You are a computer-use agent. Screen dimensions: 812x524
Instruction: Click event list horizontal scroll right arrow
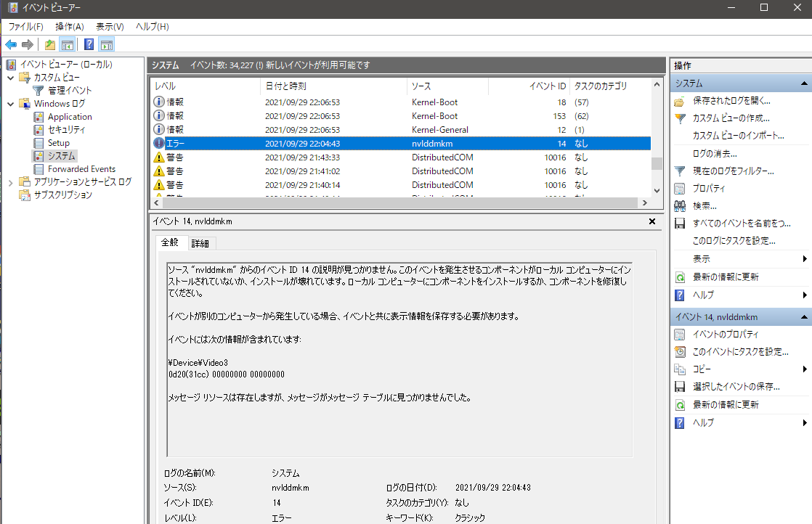(x=645, y=202)
